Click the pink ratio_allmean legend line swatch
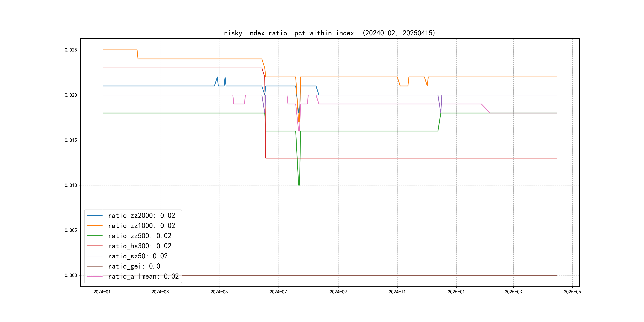This screenshot has height=322, width=644. 94,276
